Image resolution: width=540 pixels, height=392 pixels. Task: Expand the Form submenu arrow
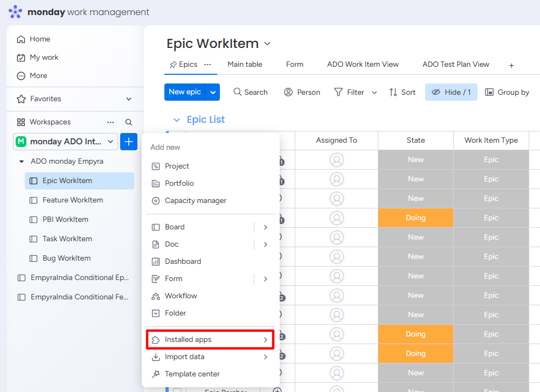(266, 279)
